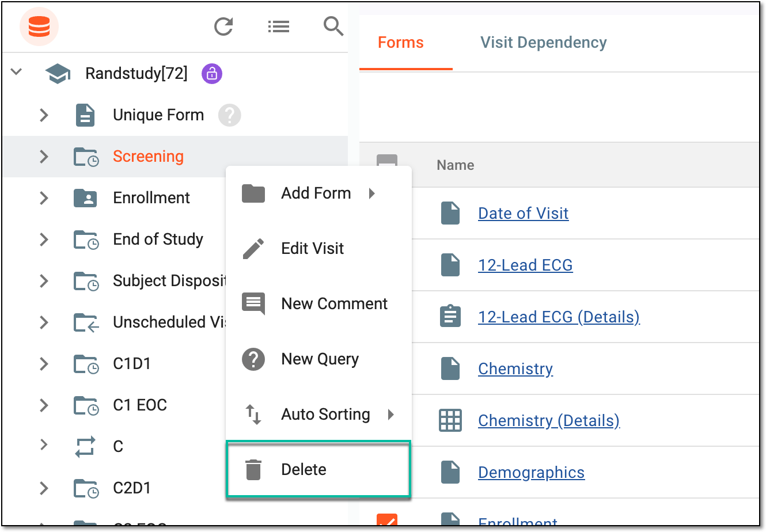This screenshot has width=766, height=532.
Task: Click the help question mark by Unique Form
Action: (229, 115)
